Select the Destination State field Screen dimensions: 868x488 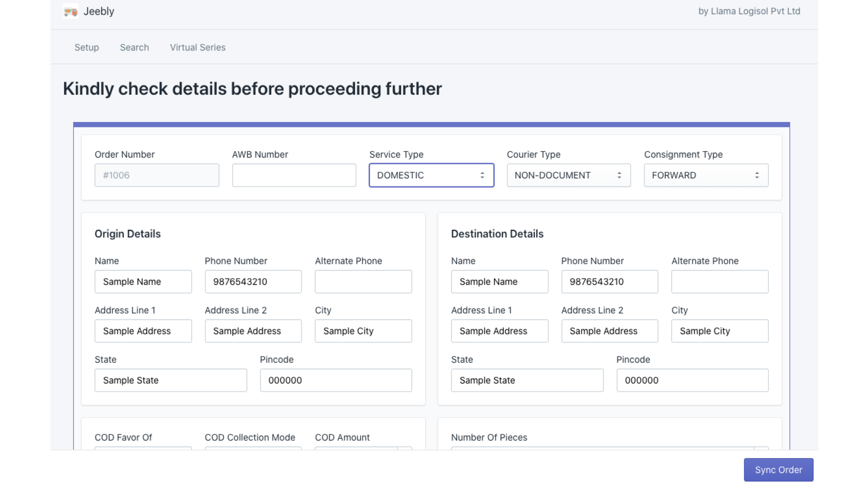point(527,380)
